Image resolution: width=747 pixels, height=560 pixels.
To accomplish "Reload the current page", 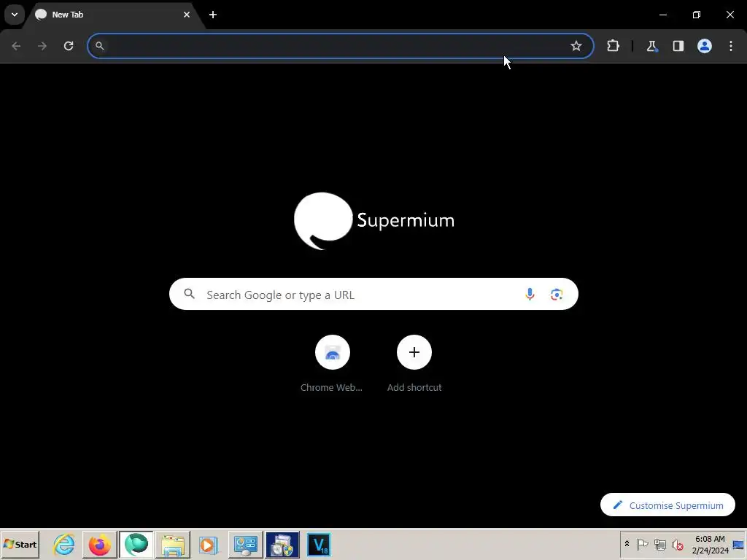I will pyautogui.click(x=69, y=46).
